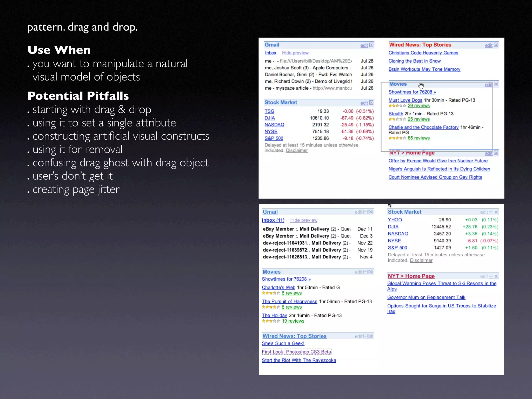
Task: Open the 65 reviews link
Action: [x=418, y=138]
